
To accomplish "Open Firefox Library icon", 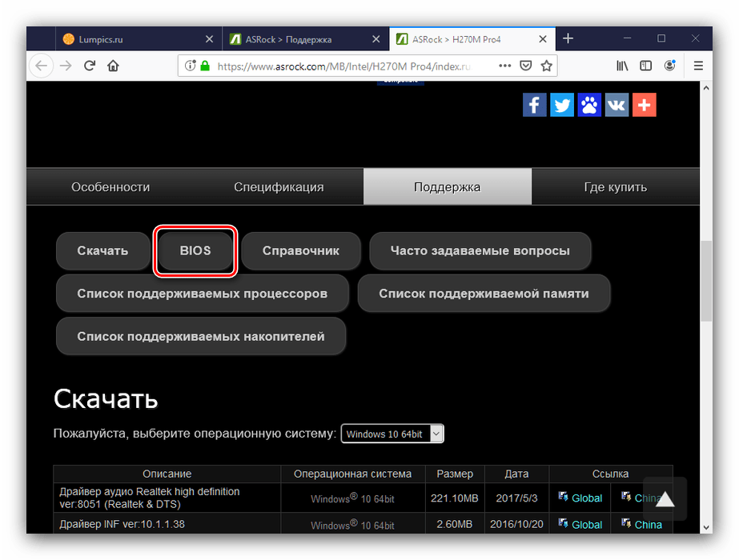I will (x=622, y=66).
